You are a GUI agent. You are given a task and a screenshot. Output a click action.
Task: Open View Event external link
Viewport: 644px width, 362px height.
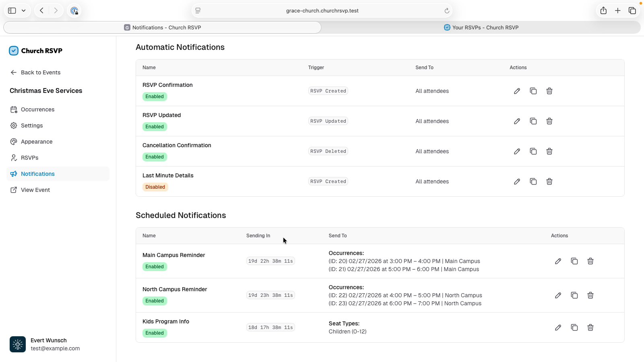coord(35,190)
